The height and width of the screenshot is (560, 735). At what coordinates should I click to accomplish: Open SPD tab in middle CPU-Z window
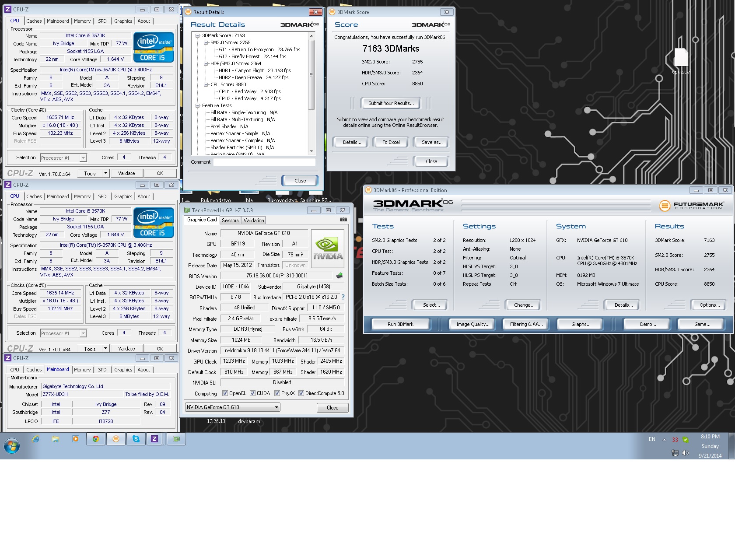[102, 196]
